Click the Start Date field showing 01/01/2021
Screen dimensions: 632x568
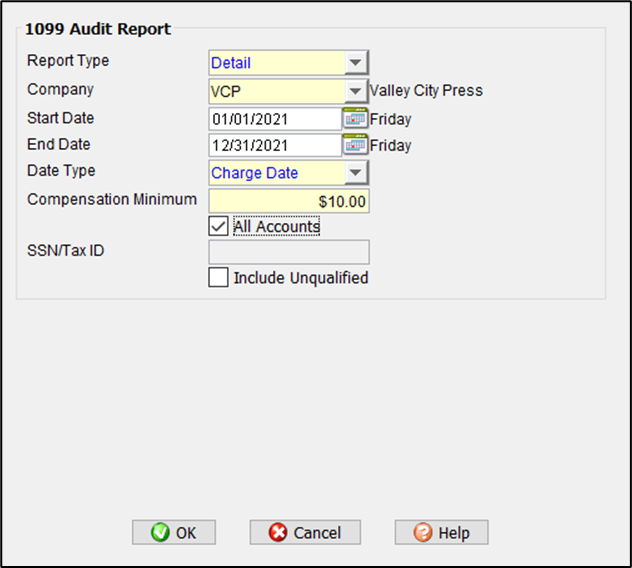(275, 119)
